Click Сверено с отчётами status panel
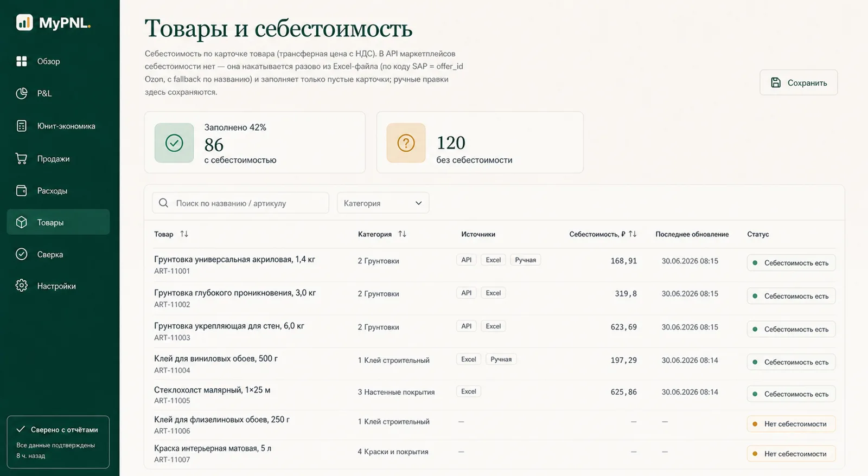 click(58, 442)
